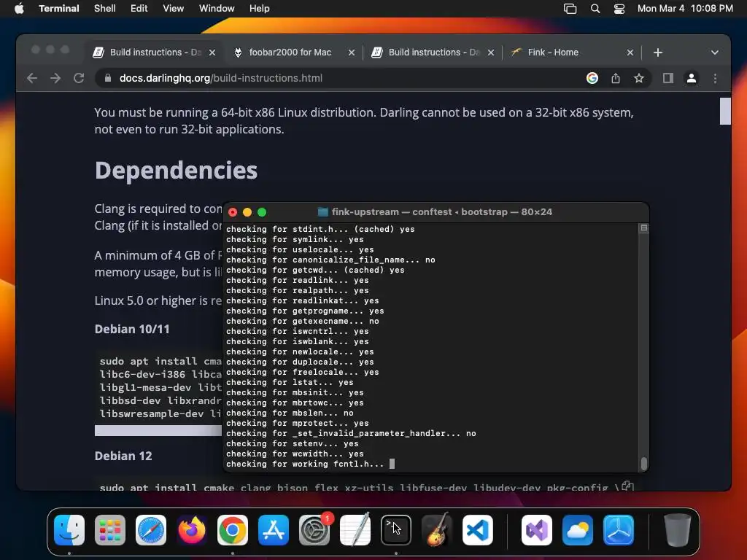Open Google Chrome from the dock

[233, 530]
